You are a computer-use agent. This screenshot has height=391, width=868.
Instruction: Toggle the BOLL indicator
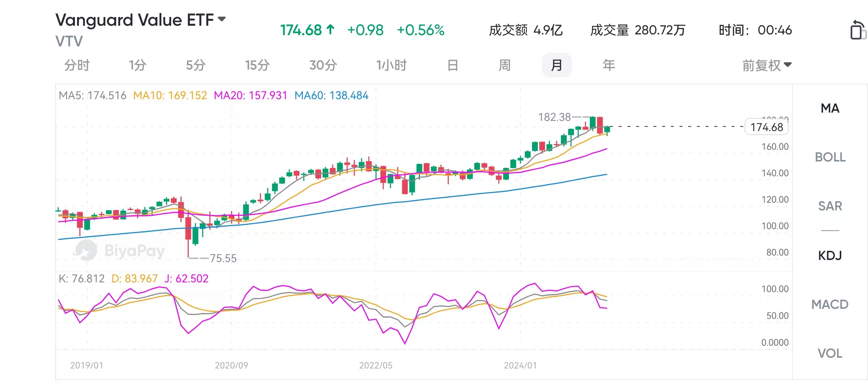(x=830, y=157)
